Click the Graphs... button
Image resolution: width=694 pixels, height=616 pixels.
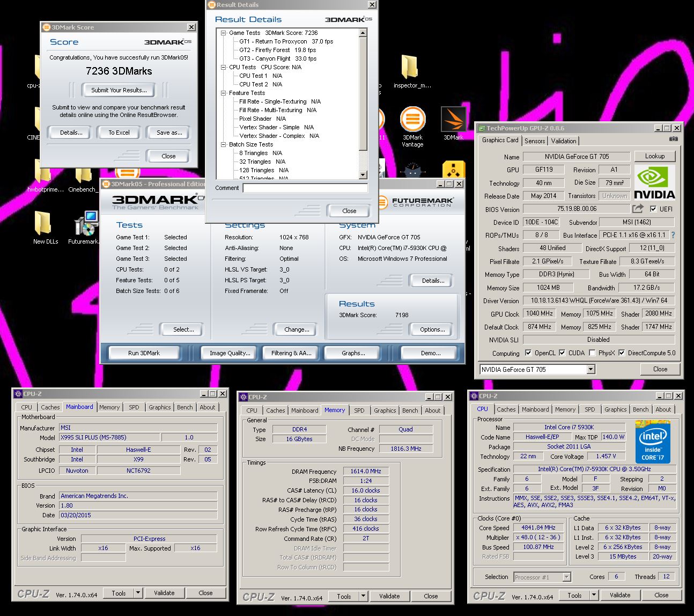(353, 353)
